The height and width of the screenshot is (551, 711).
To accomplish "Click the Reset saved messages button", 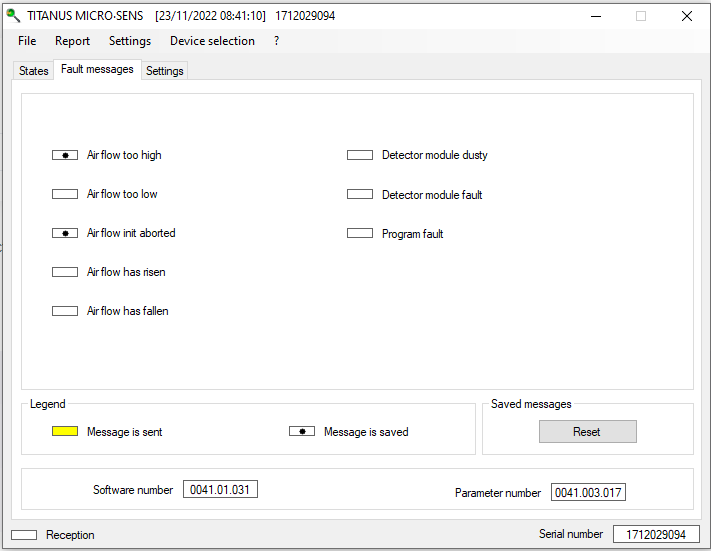I will pos(588,431).
